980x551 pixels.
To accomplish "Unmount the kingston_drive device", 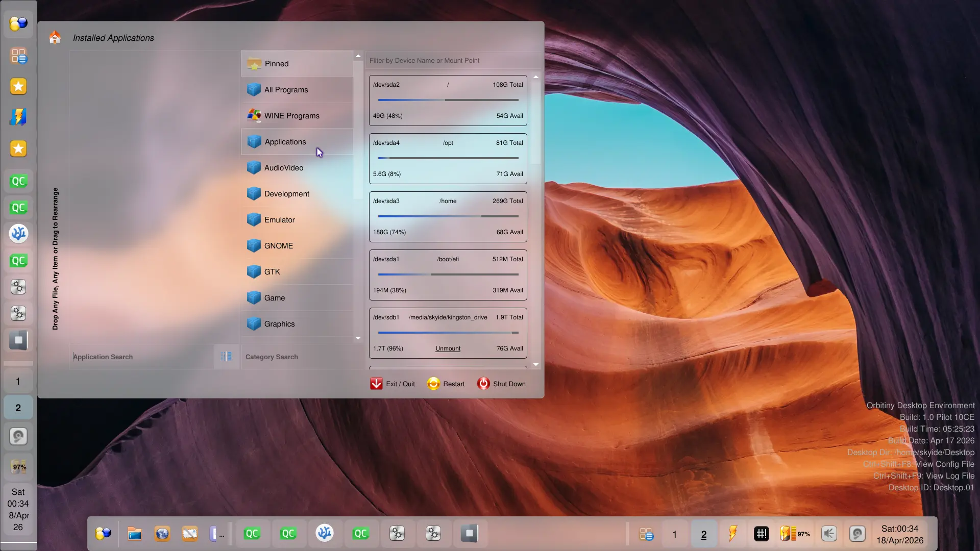I will (448, 348).
